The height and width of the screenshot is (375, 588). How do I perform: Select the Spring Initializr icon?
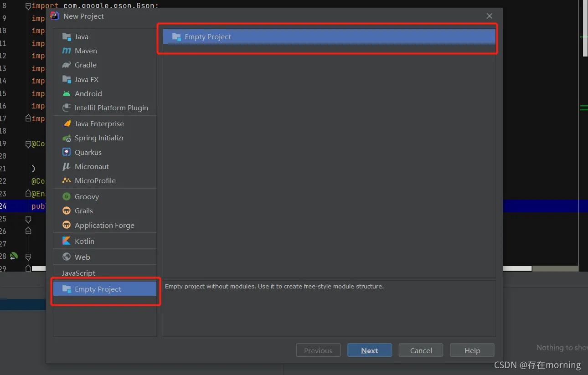pos(67,138)
